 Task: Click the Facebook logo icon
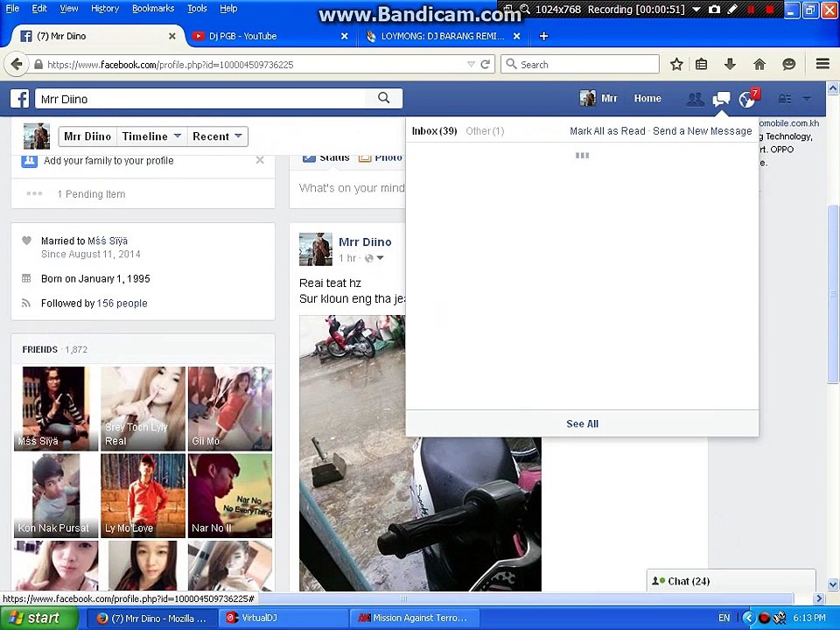20,99
